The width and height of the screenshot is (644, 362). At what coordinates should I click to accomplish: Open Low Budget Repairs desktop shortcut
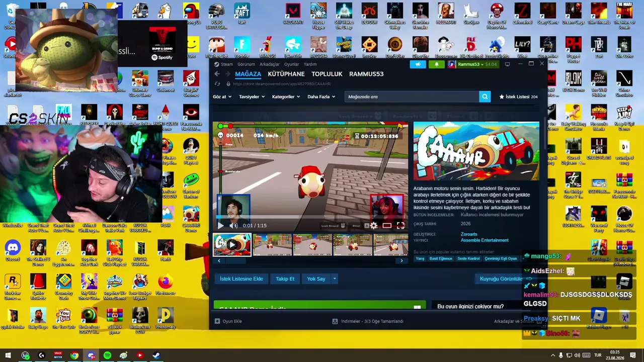click(x=140, y=287)
